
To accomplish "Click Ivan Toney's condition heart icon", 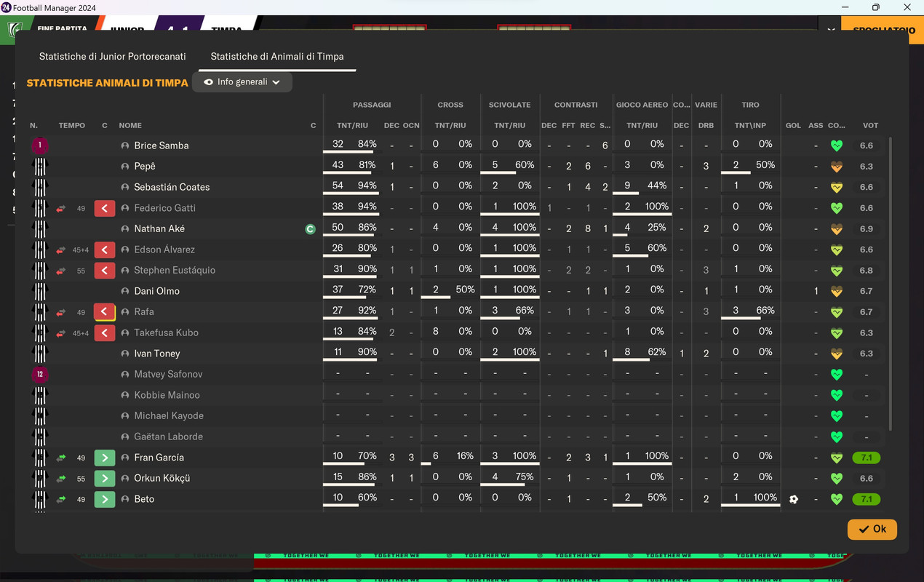I will tap(837, 354).
